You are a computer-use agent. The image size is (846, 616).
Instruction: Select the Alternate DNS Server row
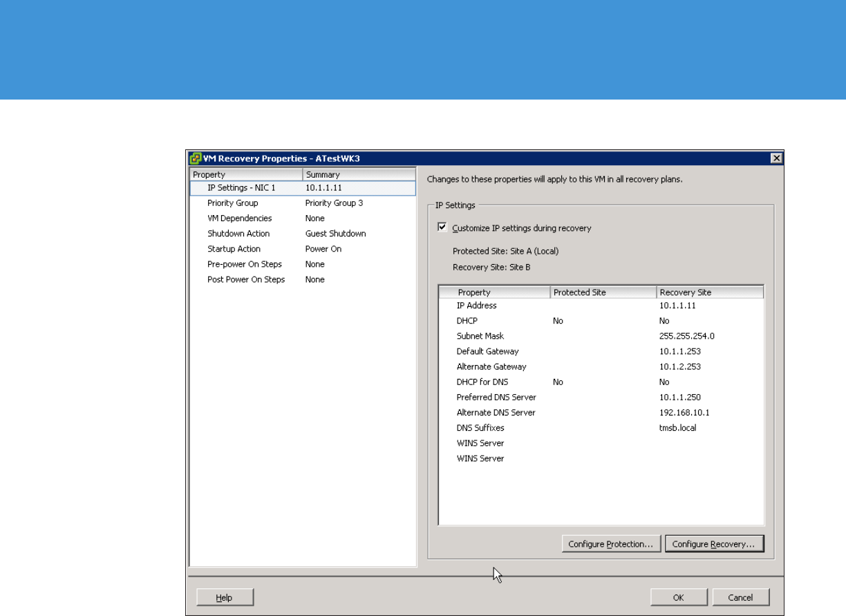[601, 413]
